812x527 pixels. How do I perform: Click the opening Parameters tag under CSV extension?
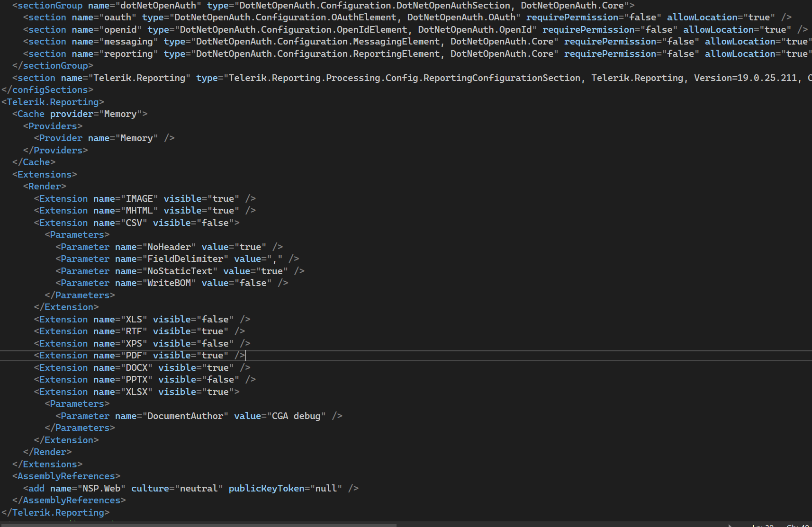point(77,234)
